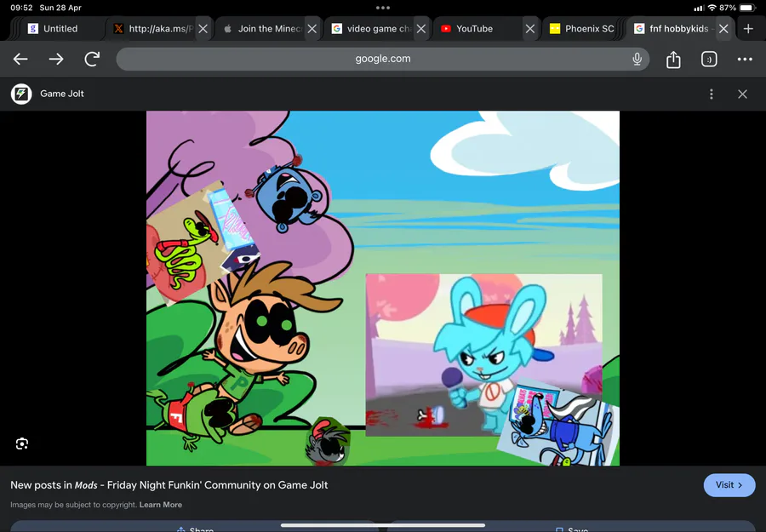Close the http://aka.ms tab

pyautogui.click(x=203, y=29)
